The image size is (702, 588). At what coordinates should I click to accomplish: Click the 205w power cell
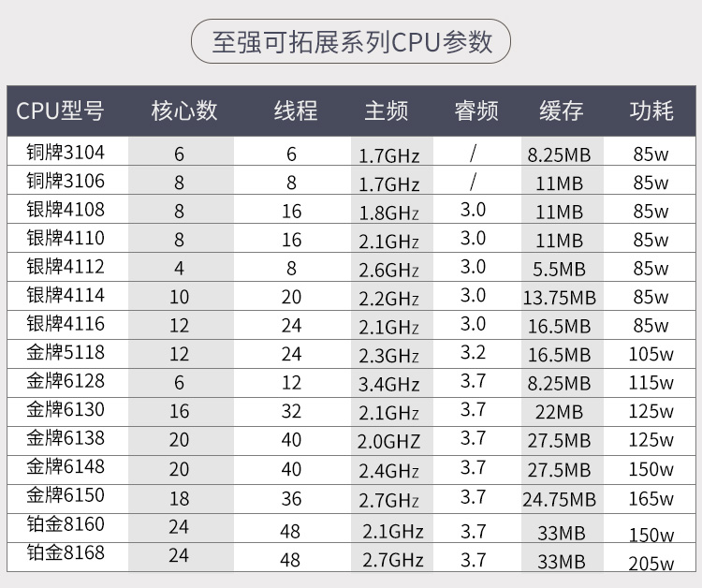tap(651, 563)
